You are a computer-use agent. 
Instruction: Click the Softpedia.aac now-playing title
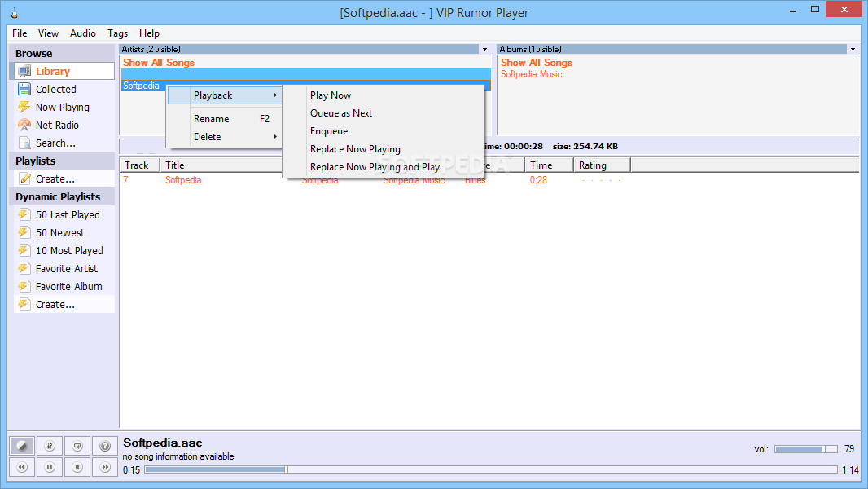tap(163, 443)
